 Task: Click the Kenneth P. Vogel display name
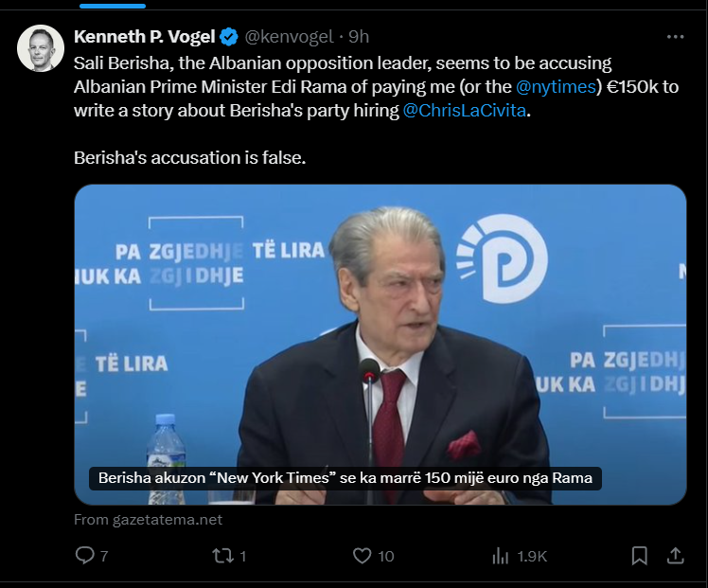click(146, 37)
